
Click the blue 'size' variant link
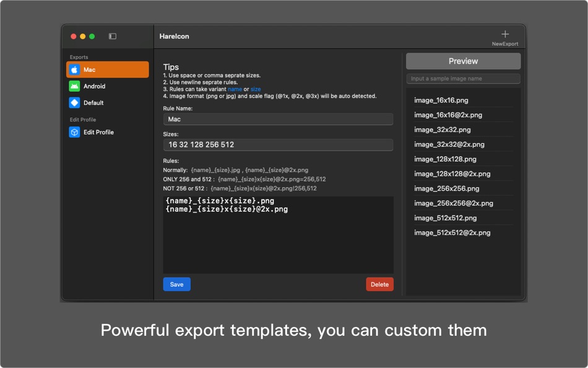coord(256,89)
